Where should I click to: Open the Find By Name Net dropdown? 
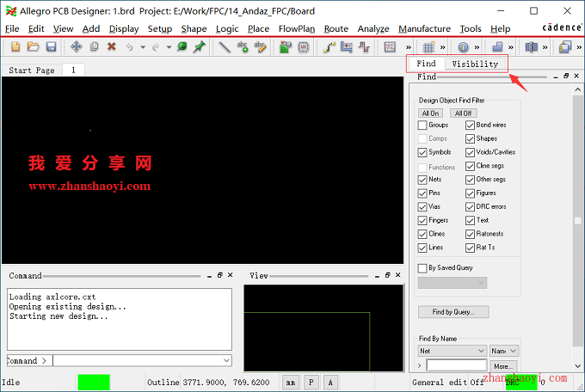[x=453, y=351]
